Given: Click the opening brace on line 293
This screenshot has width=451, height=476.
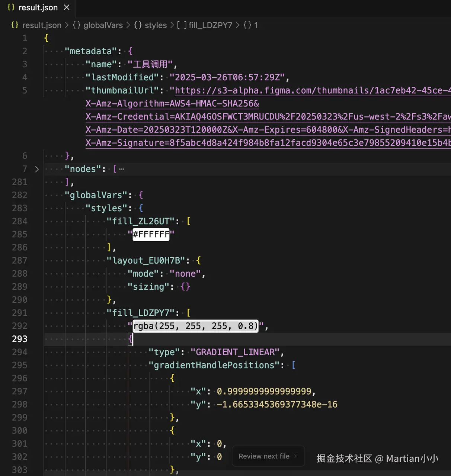Looking at the screenshot, I should 130,339.
